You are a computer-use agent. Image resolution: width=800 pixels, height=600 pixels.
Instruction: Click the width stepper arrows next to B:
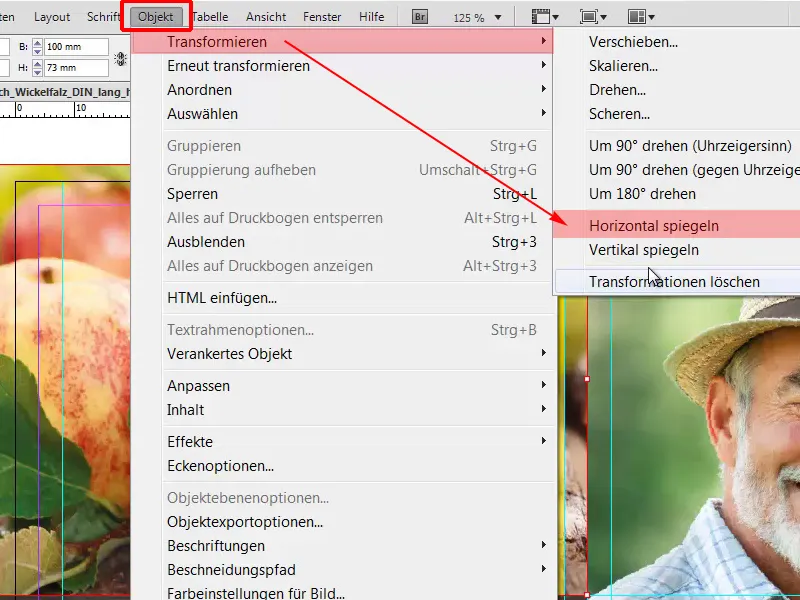pyautogui.click(x=37, y=47)
